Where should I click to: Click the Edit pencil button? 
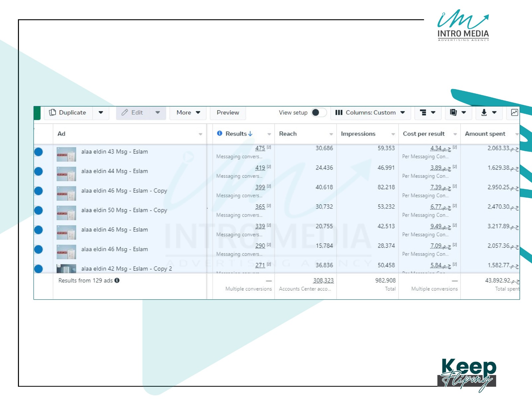click(x=133, y=113)
